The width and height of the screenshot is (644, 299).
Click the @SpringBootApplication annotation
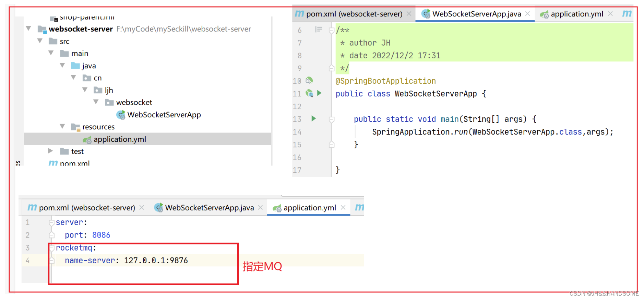tap(385, 81)
